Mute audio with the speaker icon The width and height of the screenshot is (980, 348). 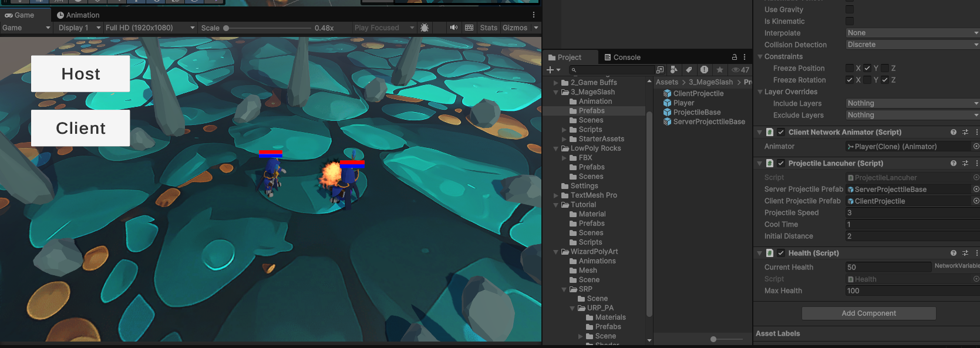[453, 28]
